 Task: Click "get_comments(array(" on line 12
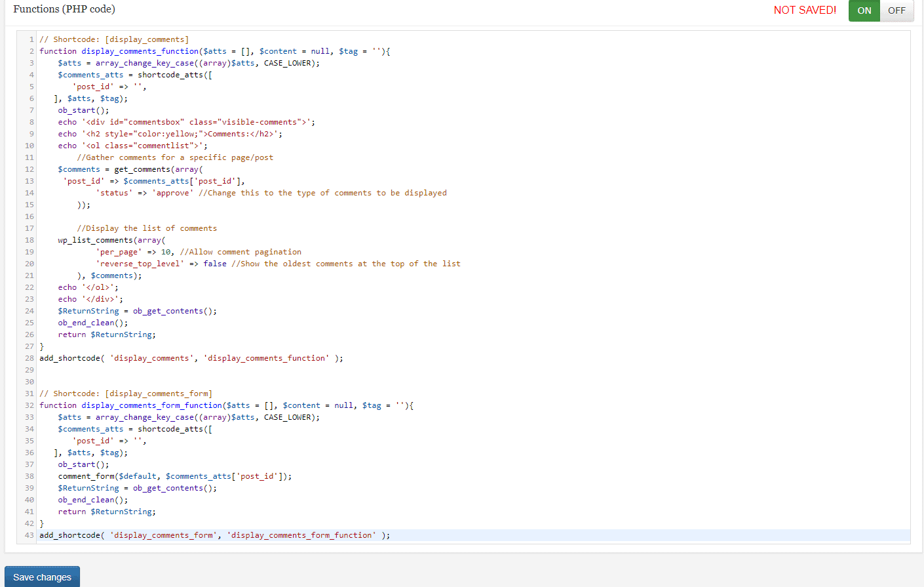pos(159,169)
